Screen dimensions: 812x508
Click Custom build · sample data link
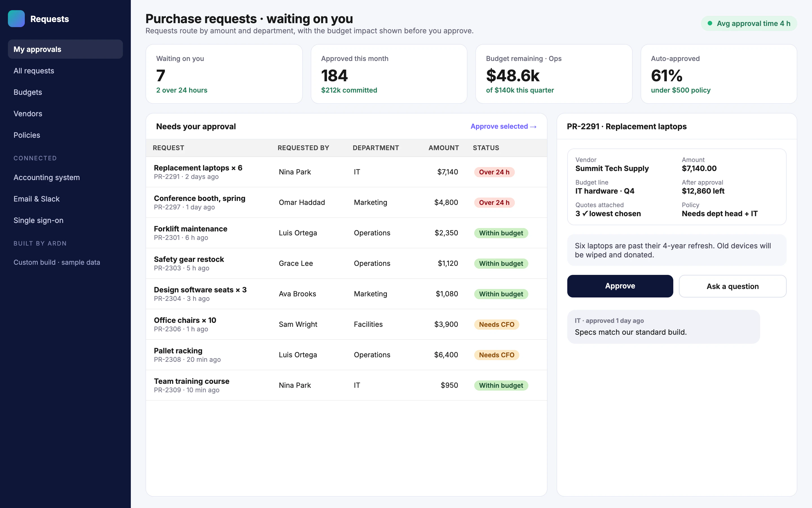point(57,262)
